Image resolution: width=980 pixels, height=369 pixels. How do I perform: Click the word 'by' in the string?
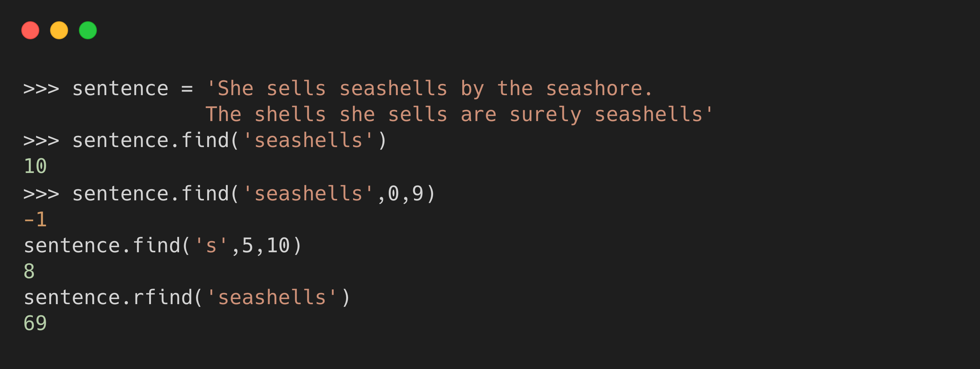point(472,89)
